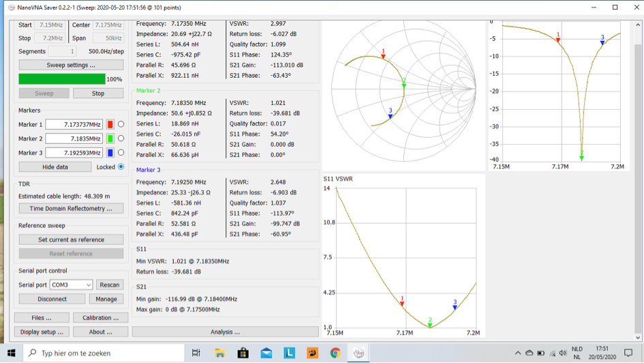Open Mail app from taskbar
The image size is (644, 363).
tap(266, 353)
